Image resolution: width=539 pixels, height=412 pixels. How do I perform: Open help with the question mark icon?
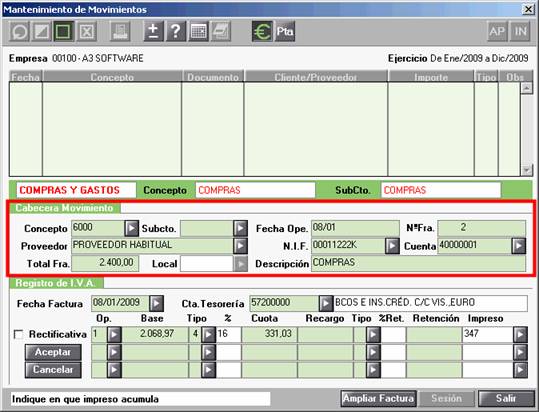[176, 32]
